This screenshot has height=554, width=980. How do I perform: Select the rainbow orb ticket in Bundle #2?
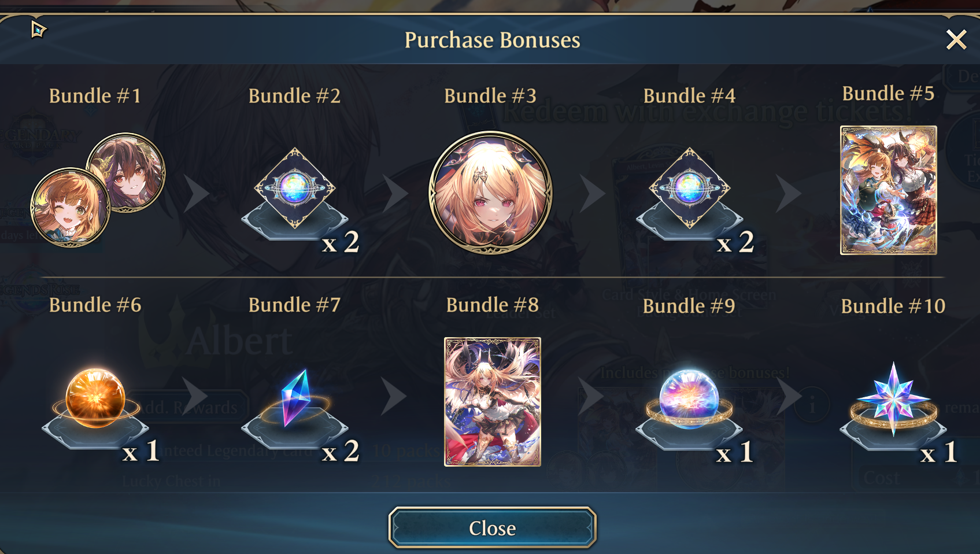[x=295, y=188]
